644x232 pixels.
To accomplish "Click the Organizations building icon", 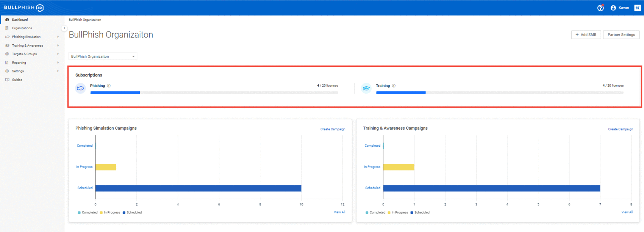I will [x=7, y=28].
